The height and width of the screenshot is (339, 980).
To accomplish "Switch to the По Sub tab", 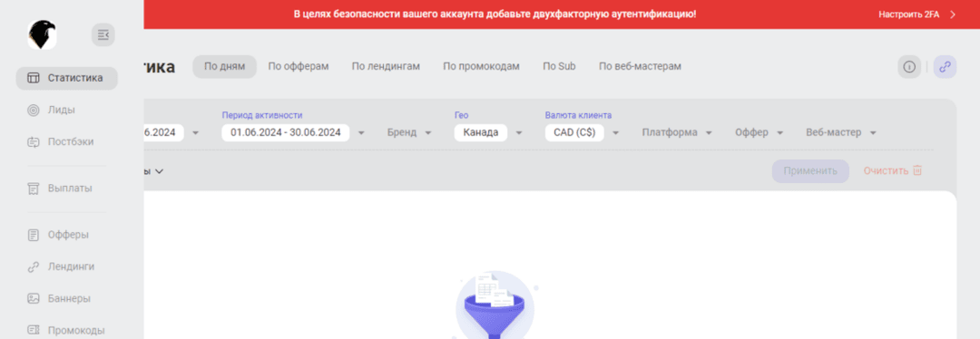I will pyautogui.click(x=559, y=66).
